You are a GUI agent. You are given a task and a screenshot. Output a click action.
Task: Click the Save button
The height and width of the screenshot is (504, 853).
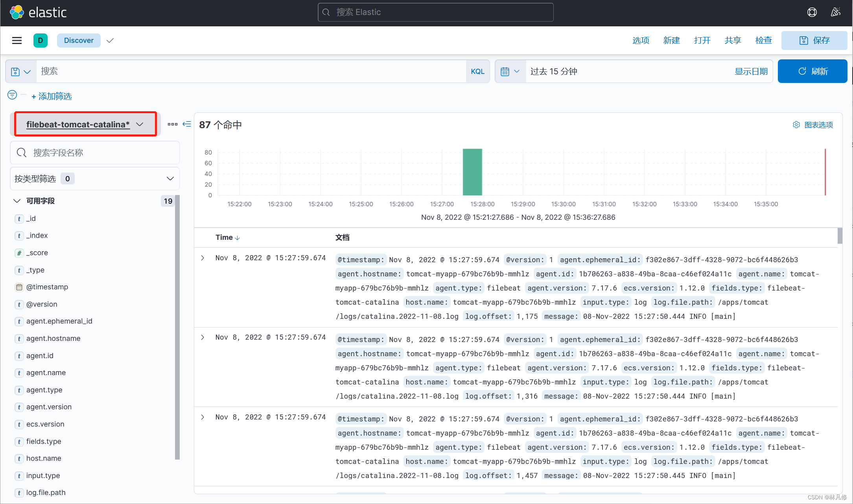814,40
